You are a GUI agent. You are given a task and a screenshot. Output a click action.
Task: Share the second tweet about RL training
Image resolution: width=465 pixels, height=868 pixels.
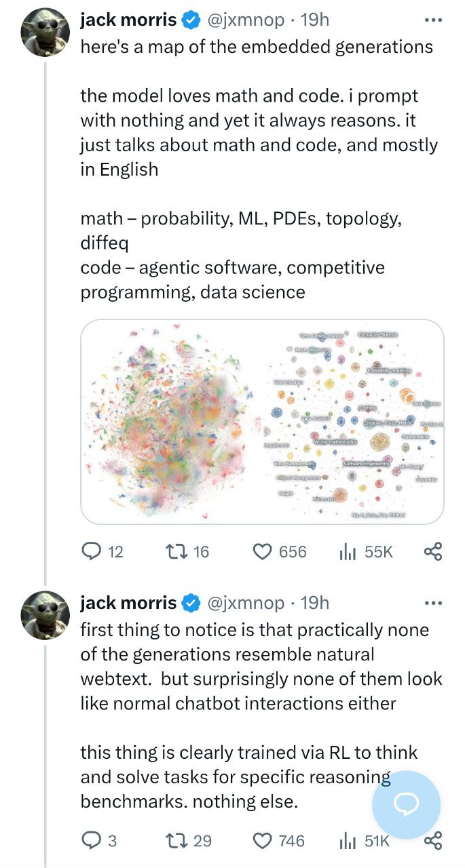click(x=432, y=841)
